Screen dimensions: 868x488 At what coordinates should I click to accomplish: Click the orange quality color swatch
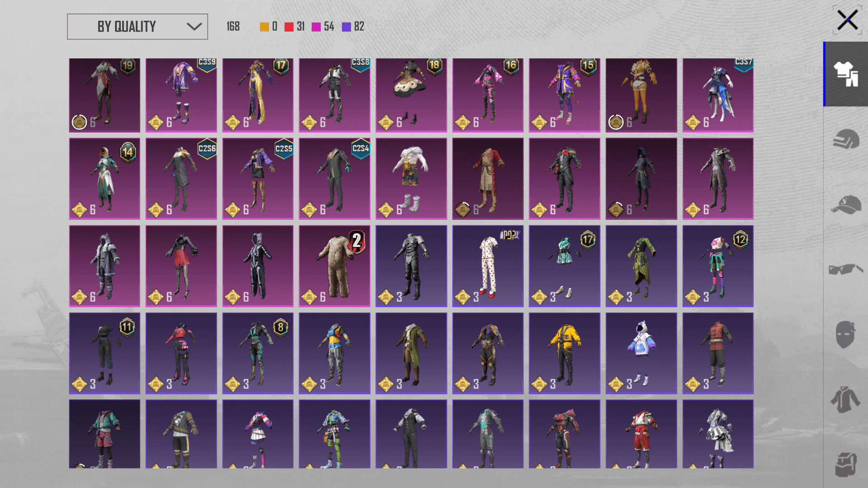pyautogui.click(x=264, y=27)
